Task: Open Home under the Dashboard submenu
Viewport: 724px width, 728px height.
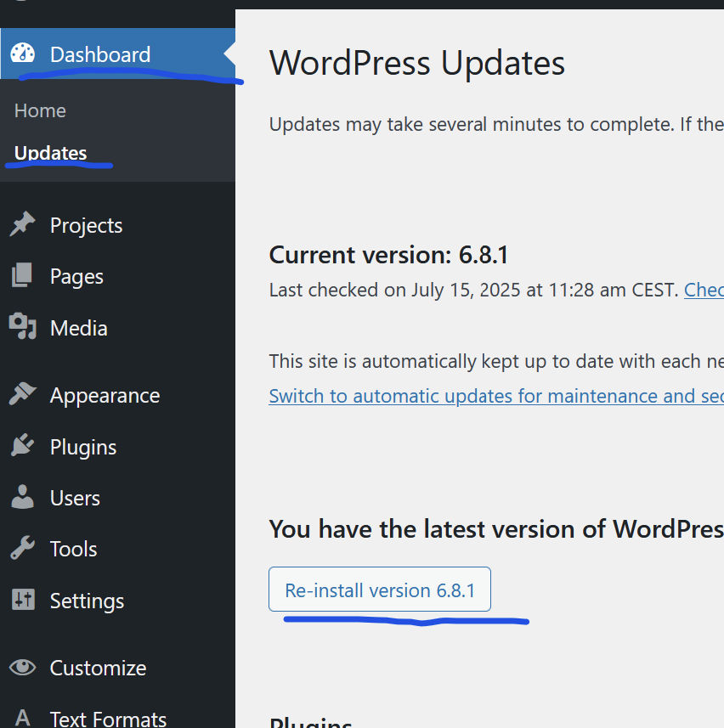Action: tap(40, 110)
